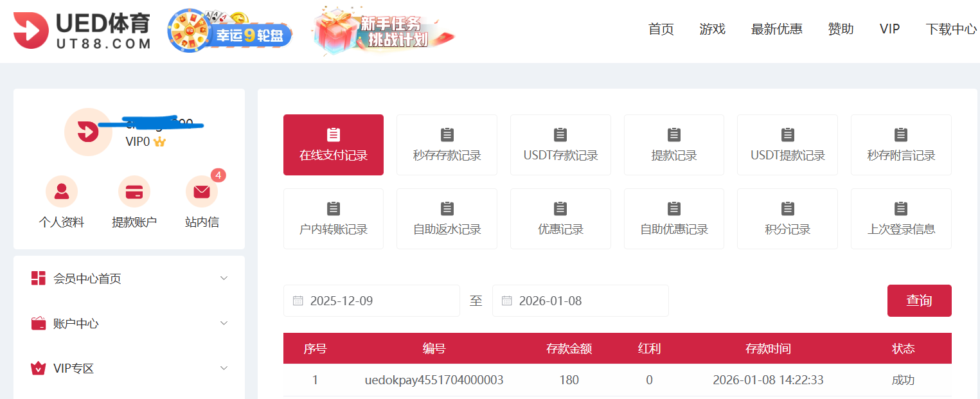Switch to the 上次登录信息 tab

point(900,218)
